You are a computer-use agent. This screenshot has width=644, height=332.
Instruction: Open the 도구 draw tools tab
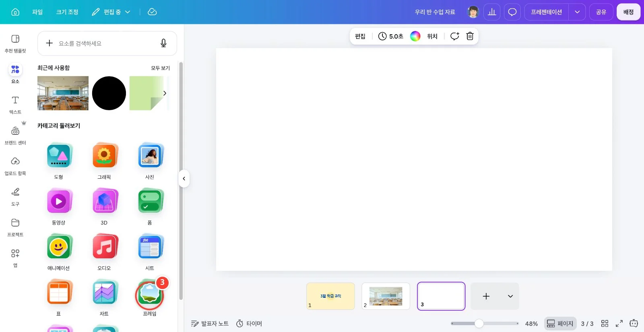pyautogui.click(x=15, y=197)
